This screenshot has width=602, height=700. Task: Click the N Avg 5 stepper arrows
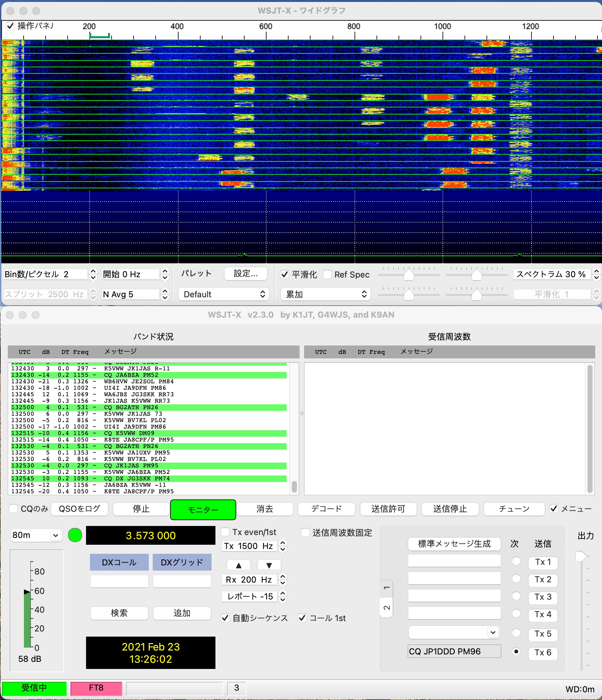pos(165,294)
